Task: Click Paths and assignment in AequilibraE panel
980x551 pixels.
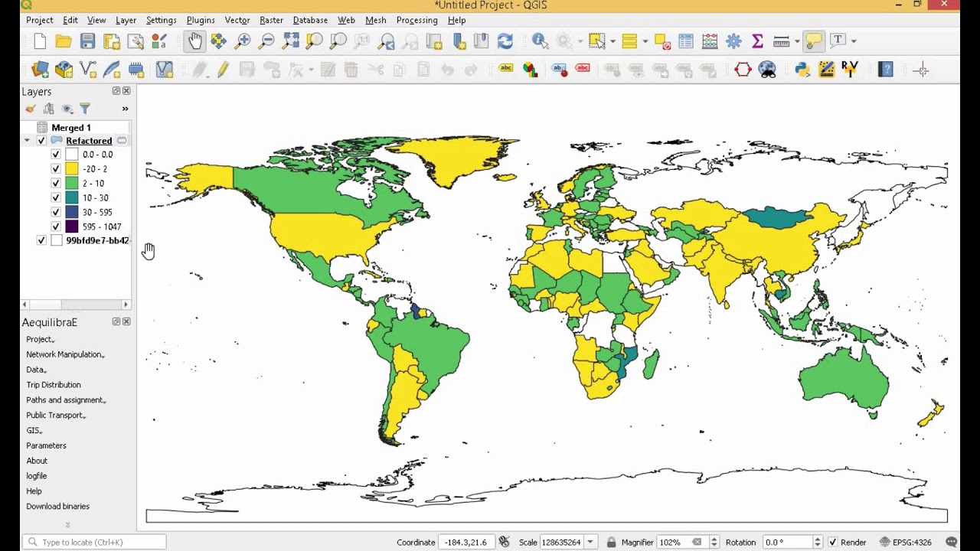Action: [x=66, y=400]
